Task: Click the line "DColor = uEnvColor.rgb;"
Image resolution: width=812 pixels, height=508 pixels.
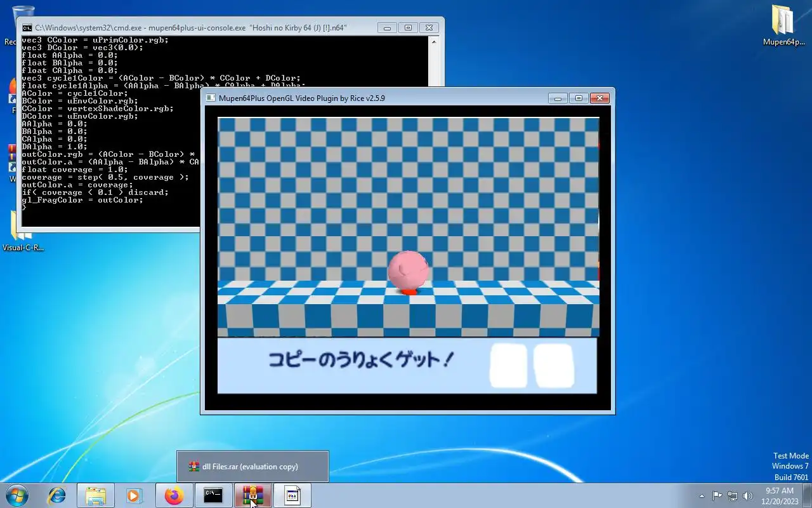Action: pyautogui.click(x=80, y=116)
